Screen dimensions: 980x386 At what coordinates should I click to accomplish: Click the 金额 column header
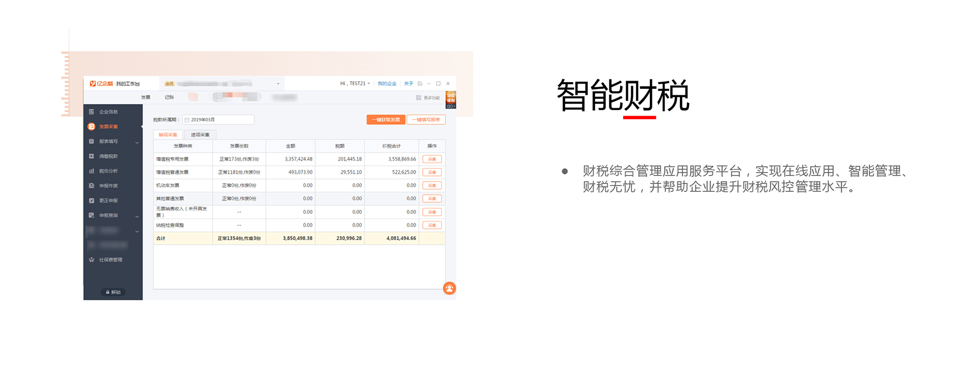click(290, 146)
